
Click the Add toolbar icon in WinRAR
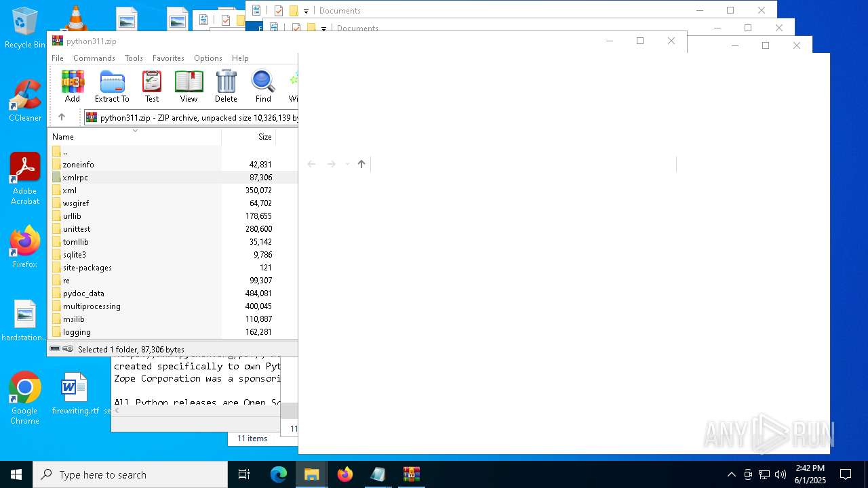click(73, 87)
